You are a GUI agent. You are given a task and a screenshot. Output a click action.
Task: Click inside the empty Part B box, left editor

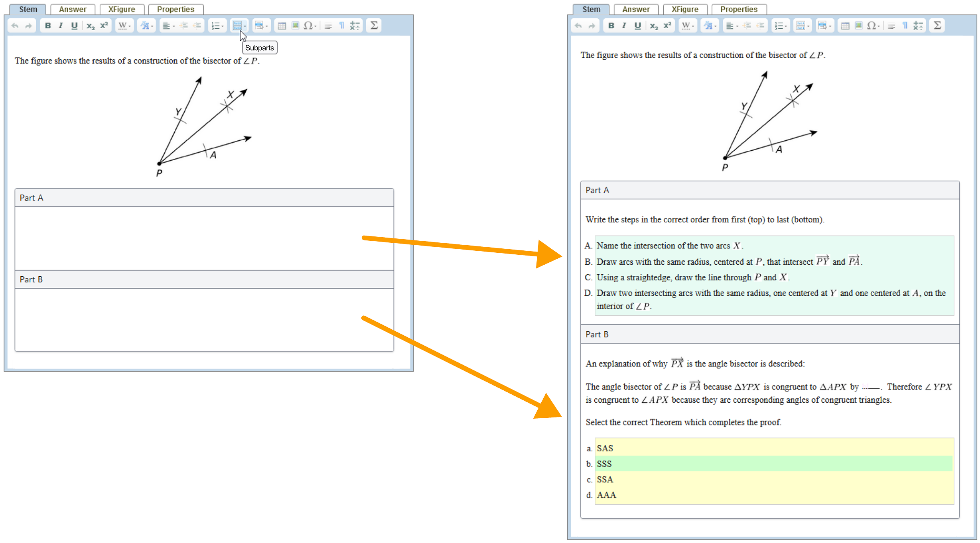click(x=204, y=319)
